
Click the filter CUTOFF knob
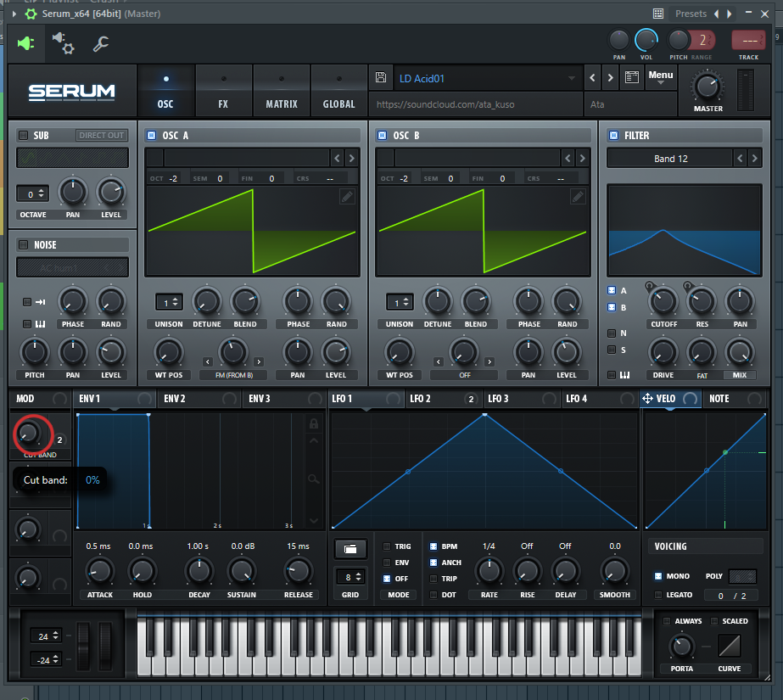(663, 301)
